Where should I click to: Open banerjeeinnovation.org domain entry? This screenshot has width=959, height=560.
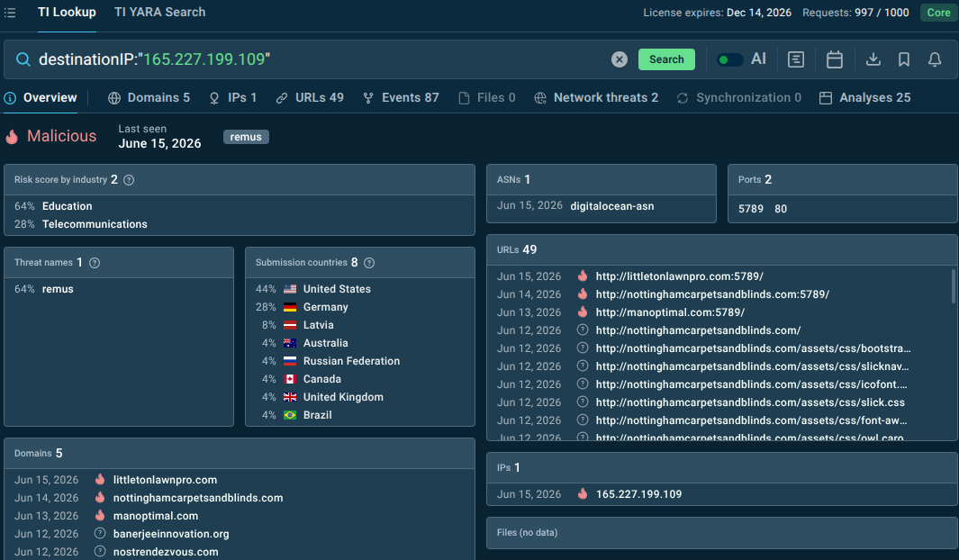(x=171, y=534)
